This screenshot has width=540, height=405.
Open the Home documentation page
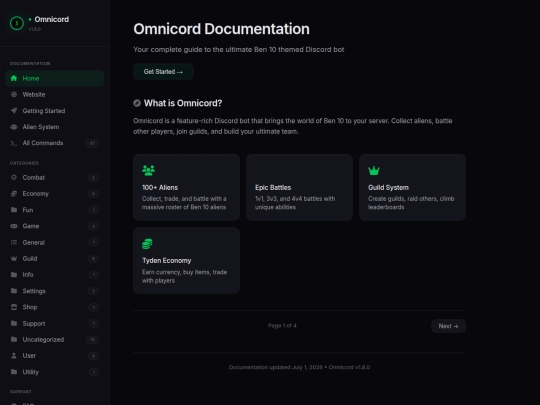[54, 78]
